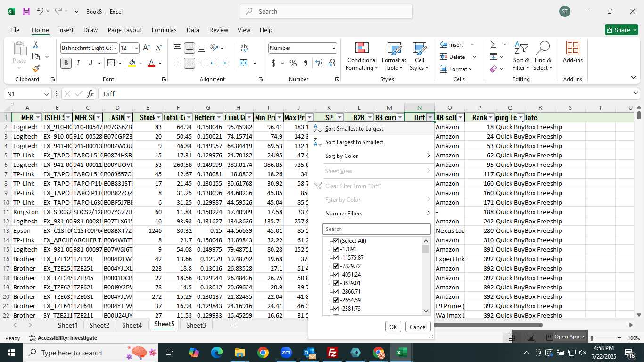Open the font name dropdown

coord(115,48)
